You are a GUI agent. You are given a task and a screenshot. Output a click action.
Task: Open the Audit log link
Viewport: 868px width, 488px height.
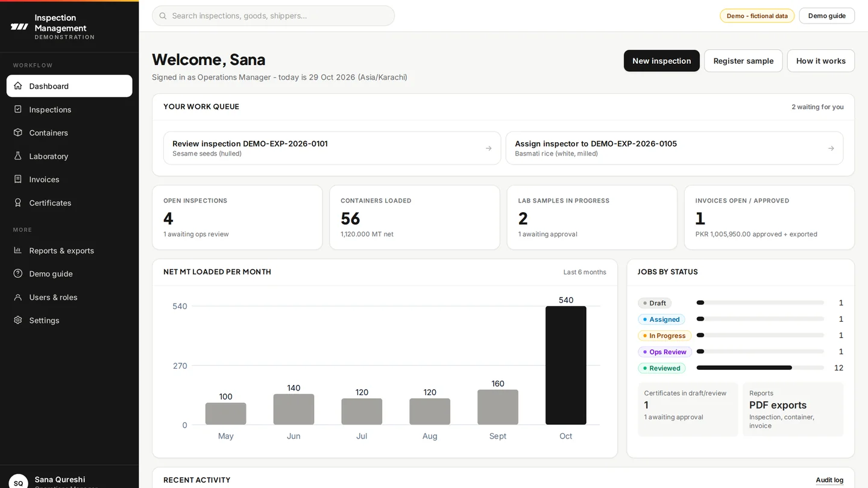[829, 480]
